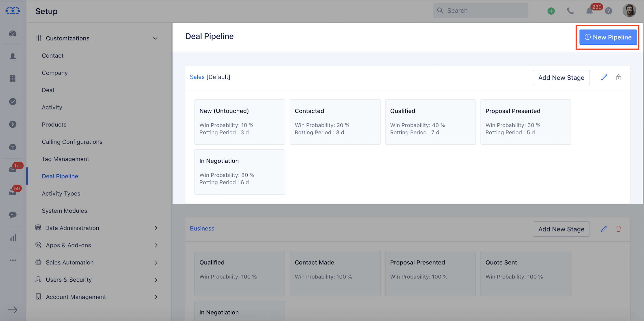The height and width of the screenshot is (321, 644).
Task: Open the Business pipeline name link
Action: (x=202, y=228)
